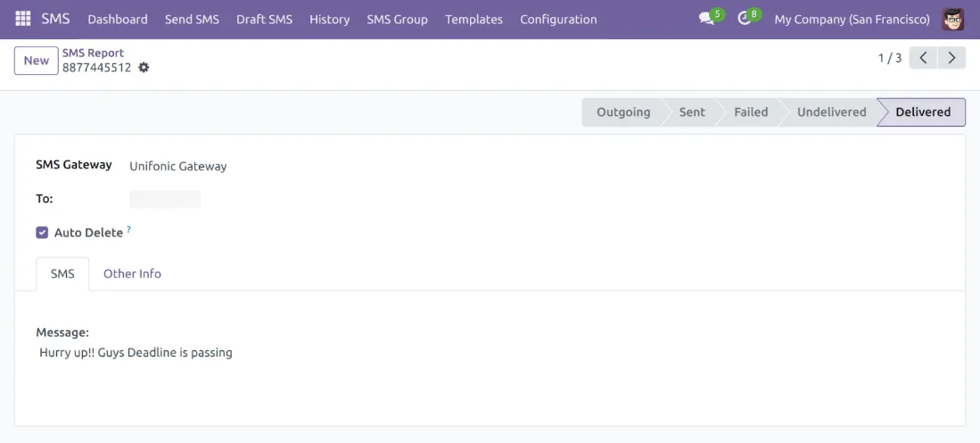The height and width of the screenshot is (443, 980).
Task: Select the SMS tab
Action: point(62,274)
